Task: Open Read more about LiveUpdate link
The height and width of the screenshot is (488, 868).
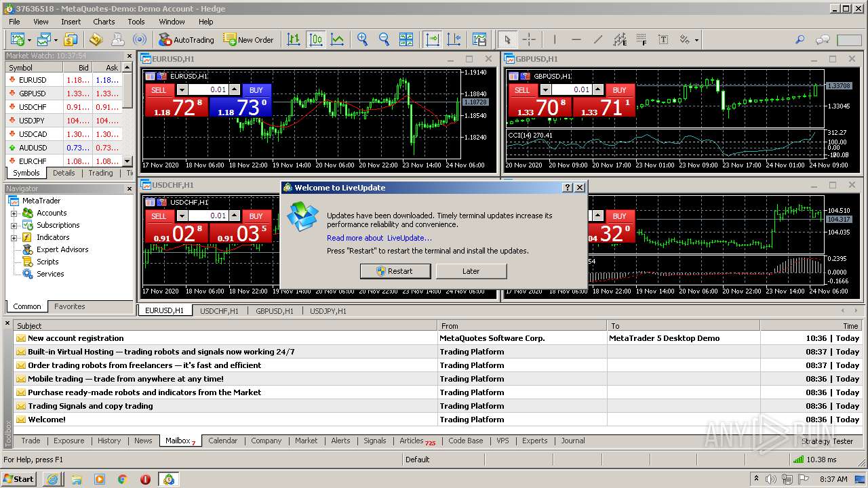Action: click(x=379, y=238)
